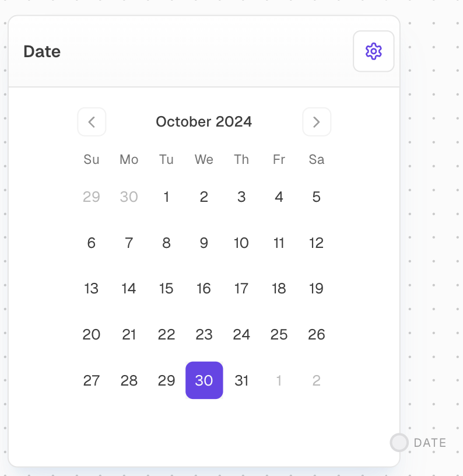Select October 15 on the calendar
The image size is (463, 476).
point(166,288)
